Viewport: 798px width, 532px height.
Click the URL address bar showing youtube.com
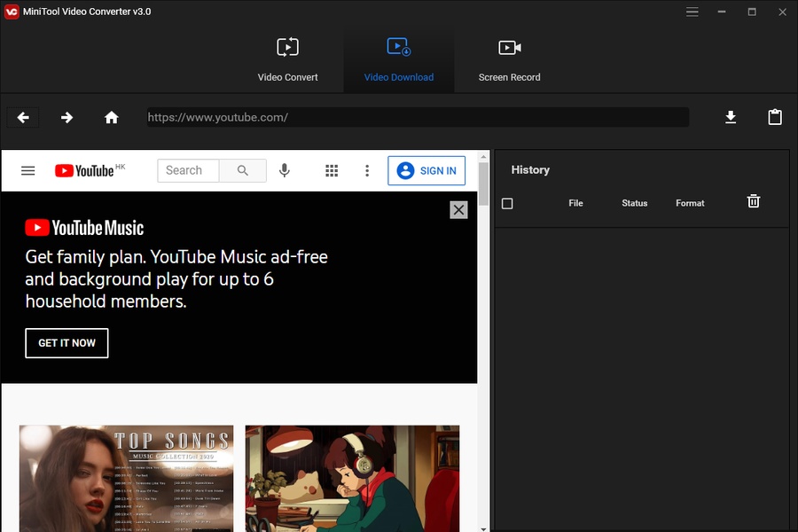(x=418, y=117)
